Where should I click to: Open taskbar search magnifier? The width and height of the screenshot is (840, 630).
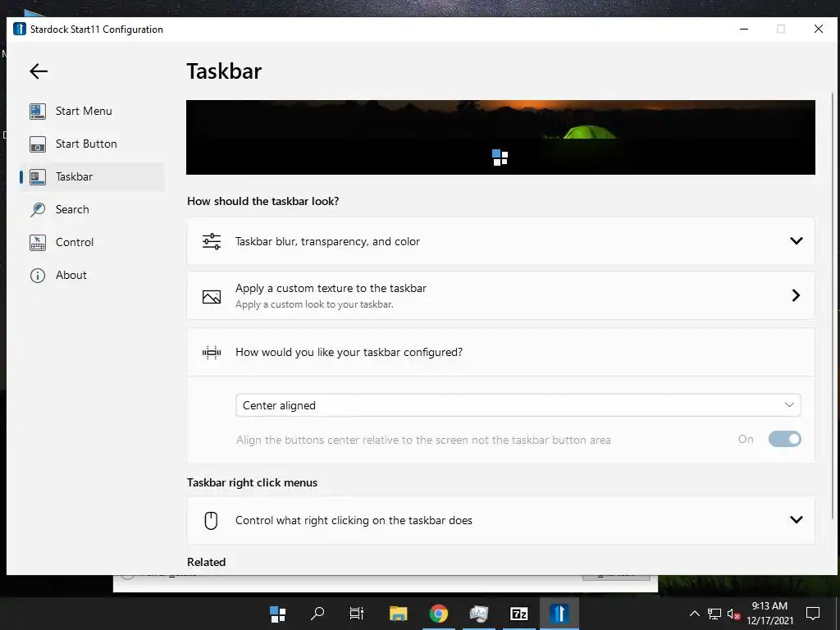pos(317,614)
